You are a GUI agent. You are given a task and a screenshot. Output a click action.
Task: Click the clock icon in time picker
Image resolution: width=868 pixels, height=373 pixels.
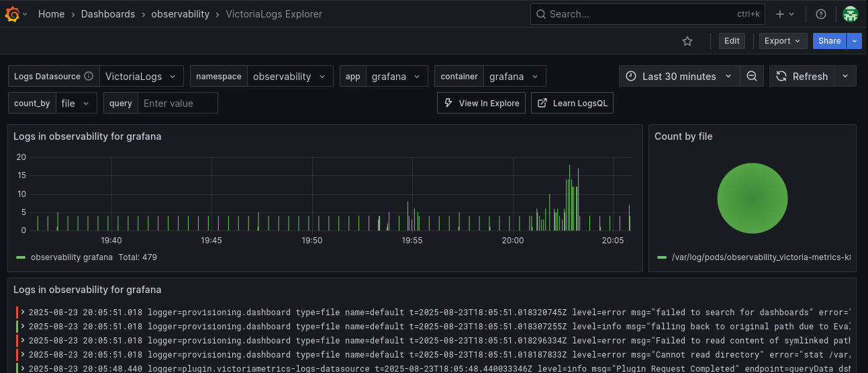[631, 77]
